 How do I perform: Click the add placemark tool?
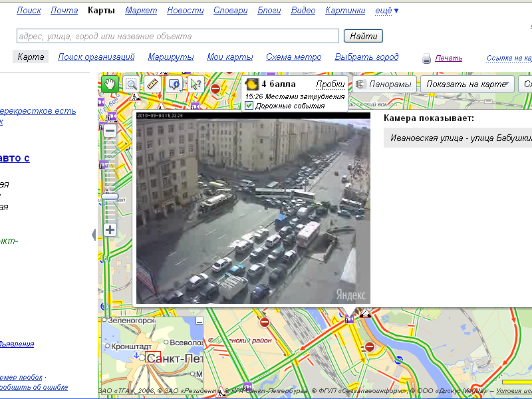pyautogui.click(x=174, y=84)
